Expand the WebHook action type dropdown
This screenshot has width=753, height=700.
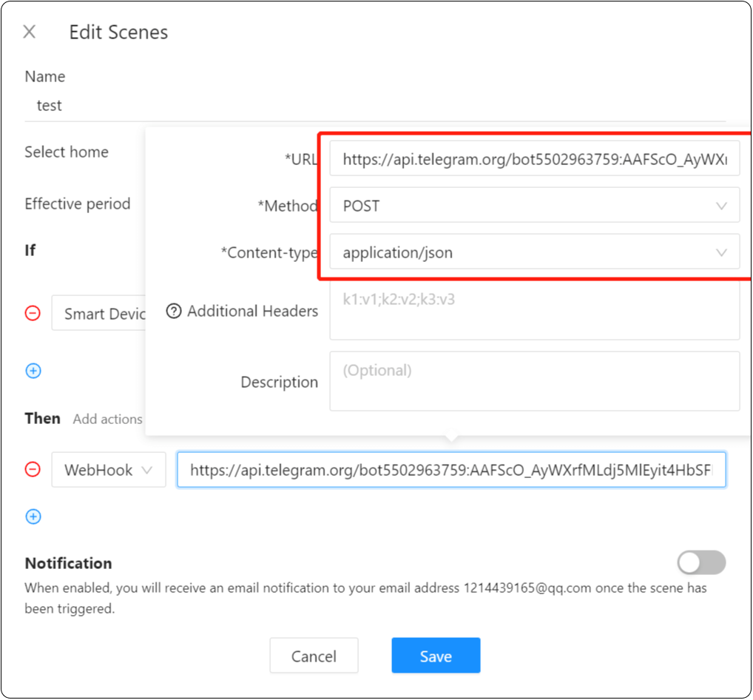pyautogui.click(x=108, y=469)
